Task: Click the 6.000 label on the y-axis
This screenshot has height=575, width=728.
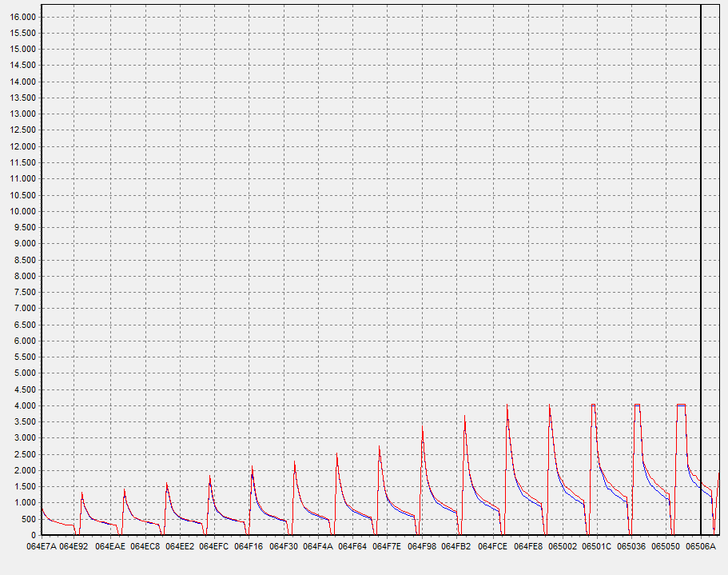Action: tap(25, 341)
